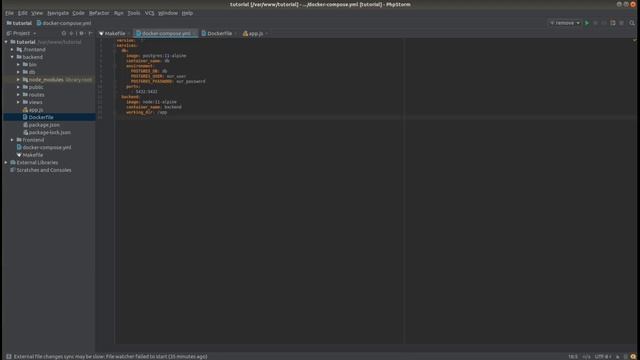
Task: Open Search Everywhere magnifier icon
Action: point(632,23)
